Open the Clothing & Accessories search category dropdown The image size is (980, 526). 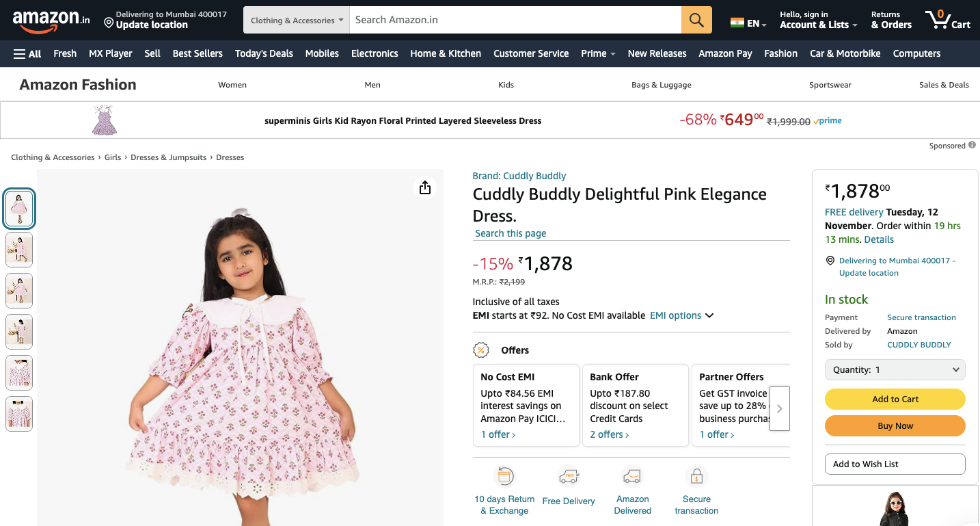(297, 21)
